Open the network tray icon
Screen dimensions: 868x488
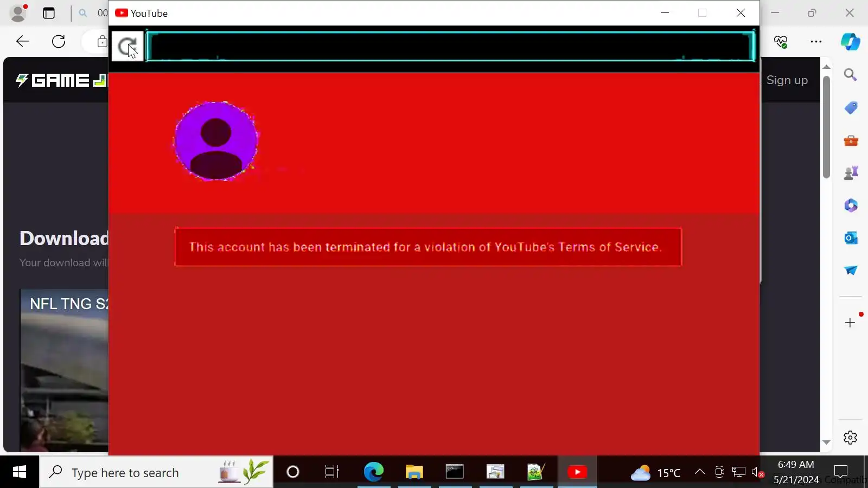(739, 472)
